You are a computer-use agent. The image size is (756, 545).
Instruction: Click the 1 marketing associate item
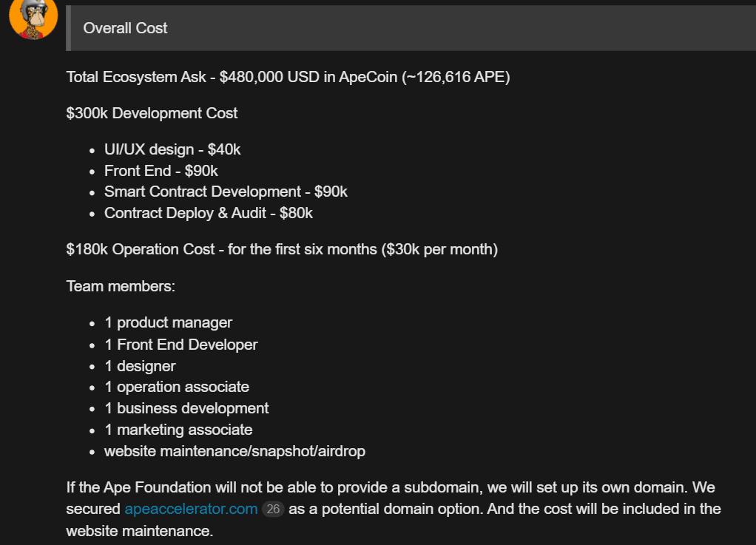click(x=178, y=430)
